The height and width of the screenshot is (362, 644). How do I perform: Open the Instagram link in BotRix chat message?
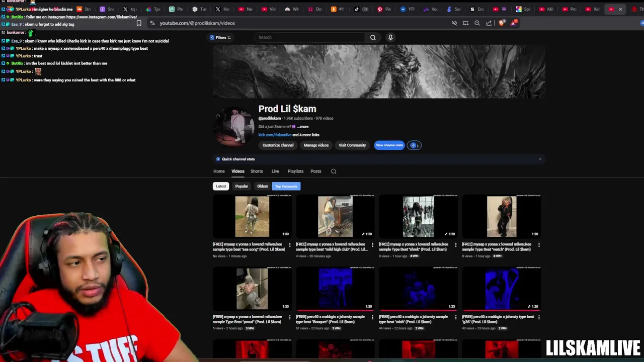(x=102, y=17)
